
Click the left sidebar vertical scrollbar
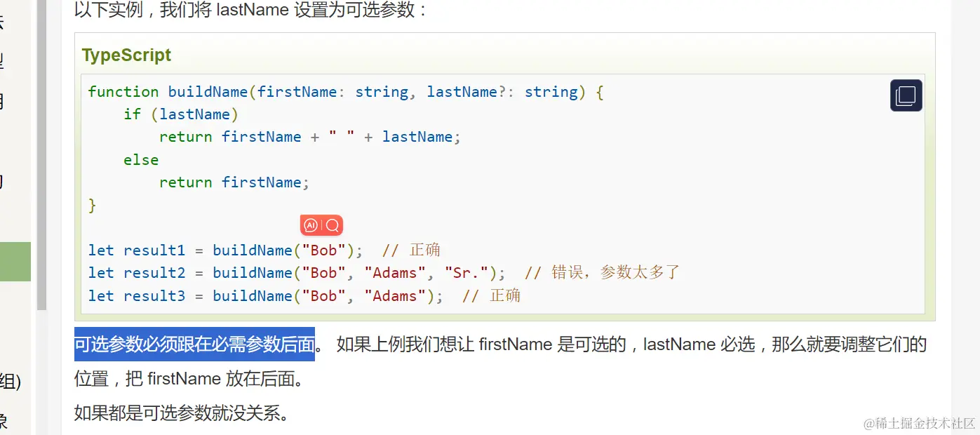(41, 154)
